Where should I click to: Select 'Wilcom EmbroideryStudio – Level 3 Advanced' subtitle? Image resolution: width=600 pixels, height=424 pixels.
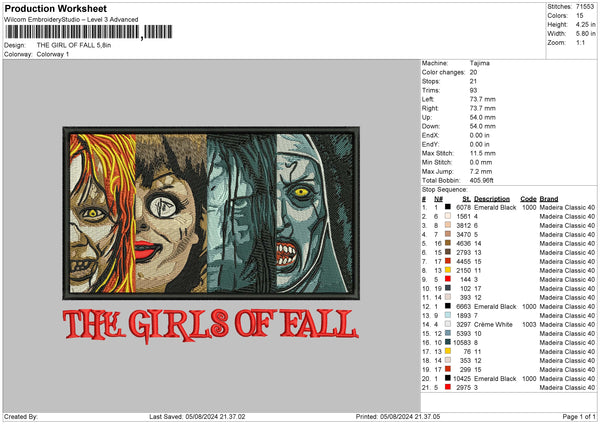pos(71,20)
